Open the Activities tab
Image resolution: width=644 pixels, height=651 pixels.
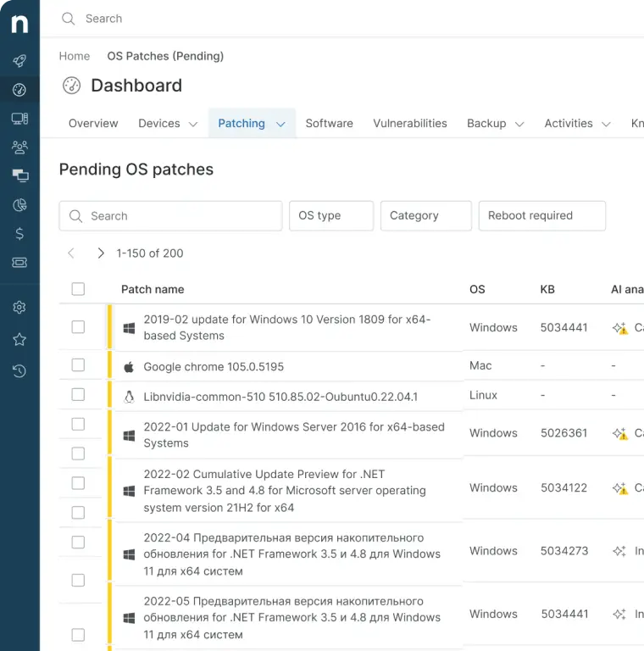(569, 123)
